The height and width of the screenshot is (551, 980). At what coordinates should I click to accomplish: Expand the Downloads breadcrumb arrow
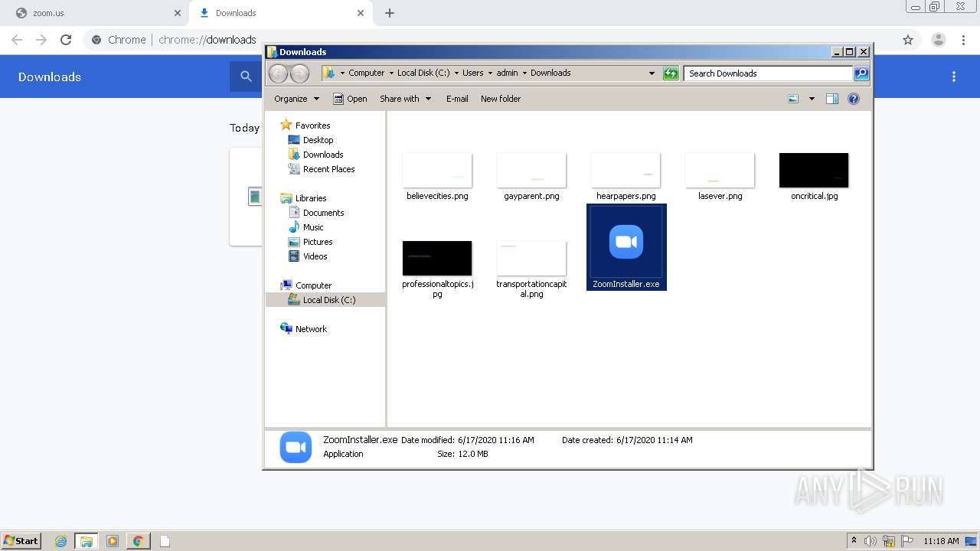pos(525,73)
